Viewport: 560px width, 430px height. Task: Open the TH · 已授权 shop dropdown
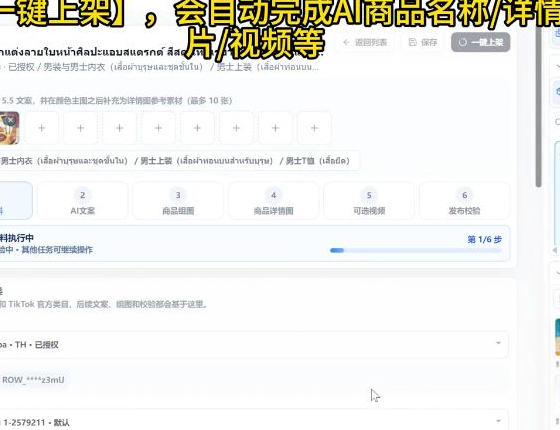pos(254,344)
